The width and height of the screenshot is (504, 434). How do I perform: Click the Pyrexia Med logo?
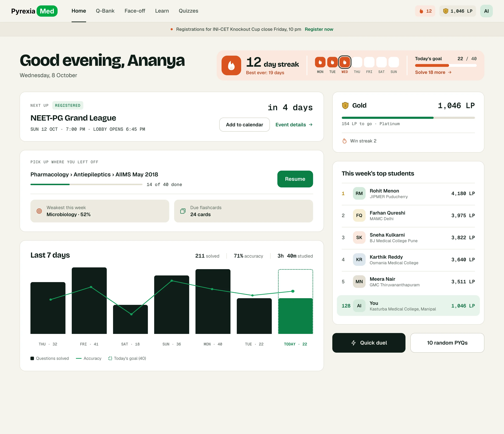(34, 11)
